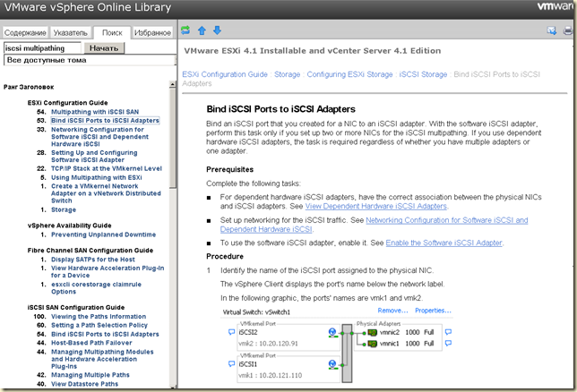The height and width of the screenshot is (392, 577).
Task: Click the ESXi Configuration Guide results heading
Action: click(x=68, y=103)
